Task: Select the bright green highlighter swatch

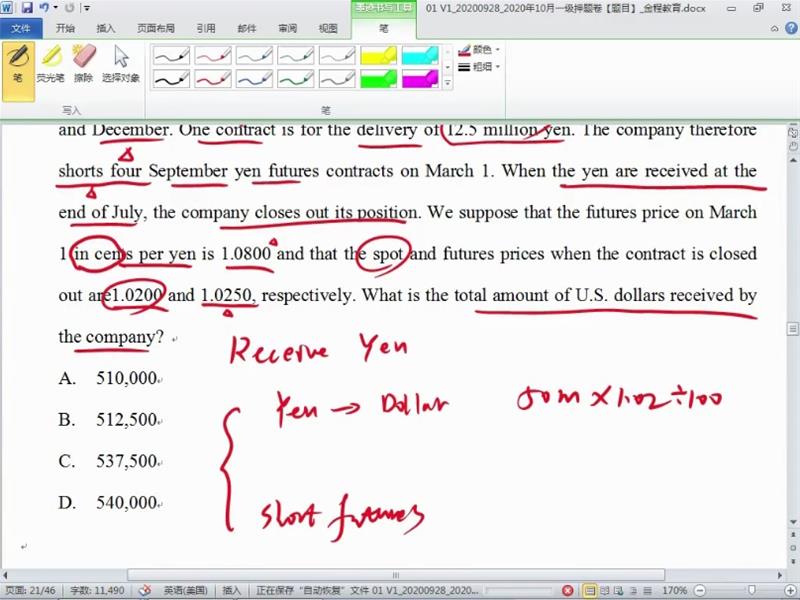Action: pyautogui.click(x=379, y=79)
